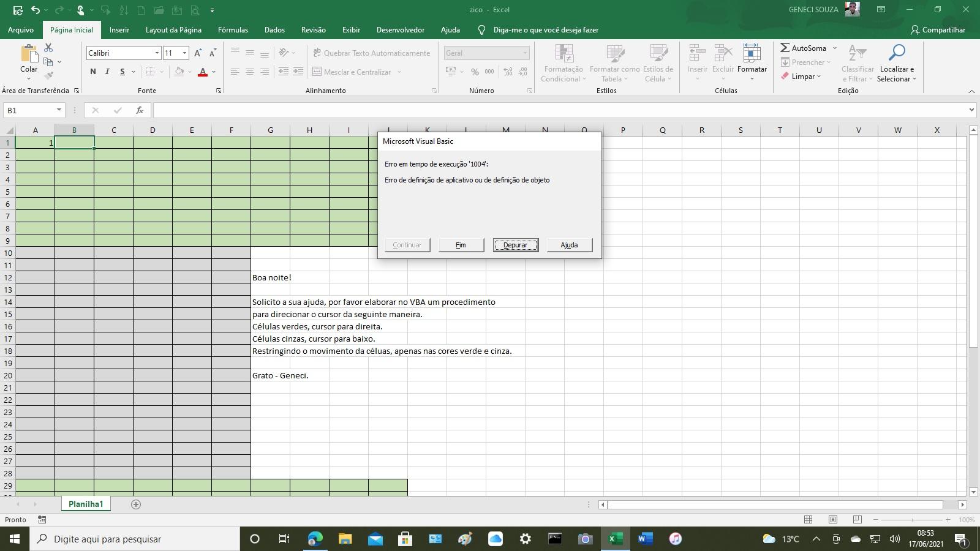Toggle align text left

[x=235, y=72]
